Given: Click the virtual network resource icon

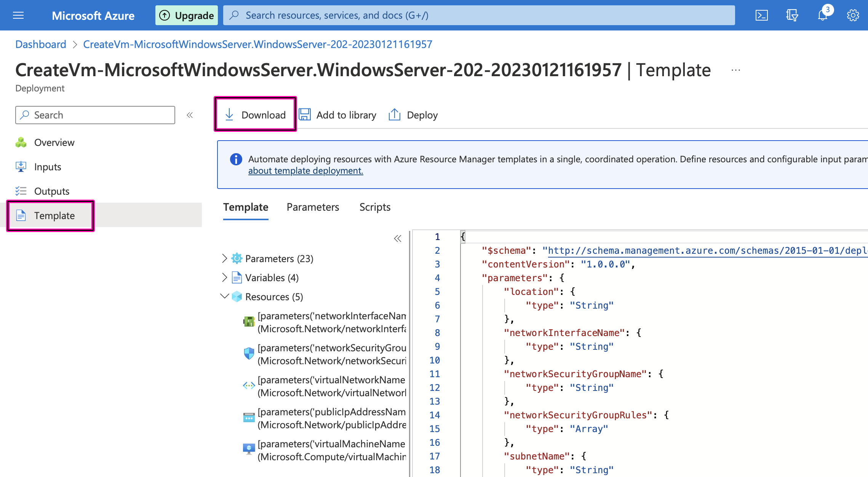Looking at the screenshot, I should tap(249, 386).
